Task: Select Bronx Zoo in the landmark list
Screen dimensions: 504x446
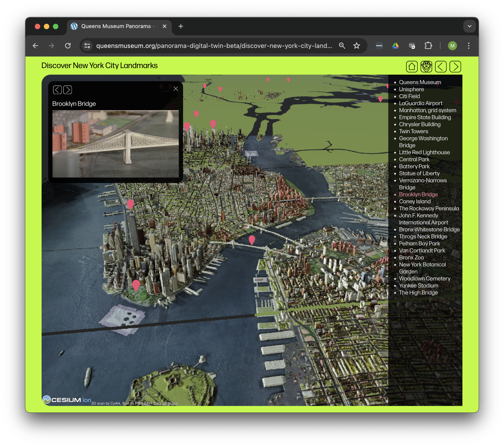Action: (411, 258)
